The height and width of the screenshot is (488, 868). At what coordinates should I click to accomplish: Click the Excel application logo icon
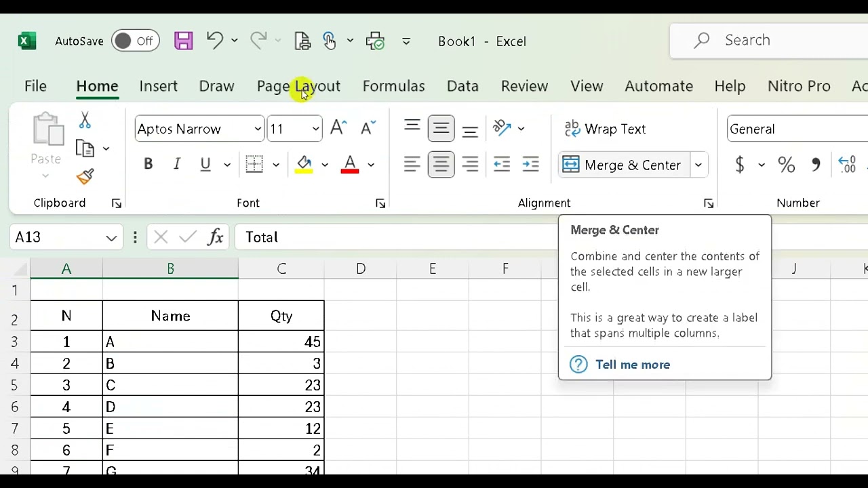click(x=27, y=41)
